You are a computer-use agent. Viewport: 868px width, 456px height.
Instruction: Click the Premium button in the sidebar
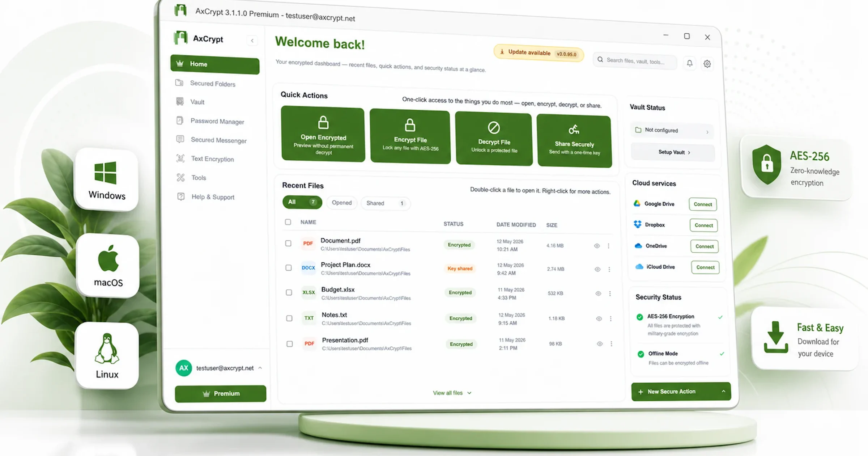click(x=221, y=393)
